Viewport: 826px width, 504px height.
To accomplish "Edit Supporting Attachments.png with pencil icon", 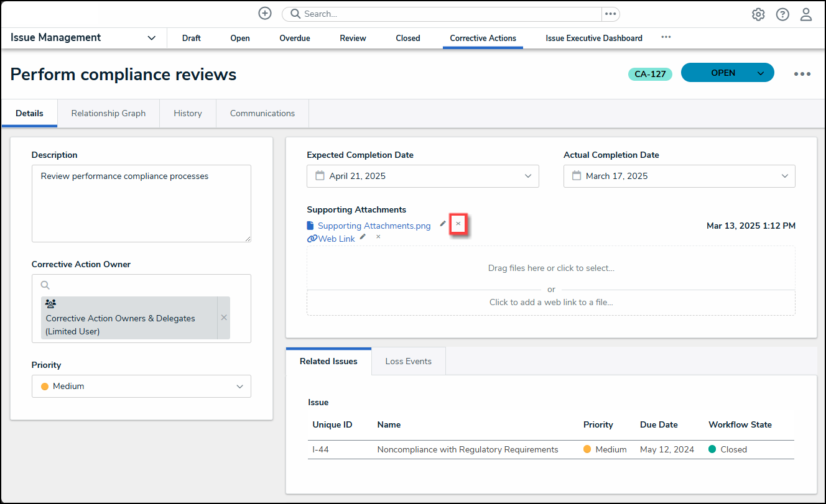I will pos(443,224).
